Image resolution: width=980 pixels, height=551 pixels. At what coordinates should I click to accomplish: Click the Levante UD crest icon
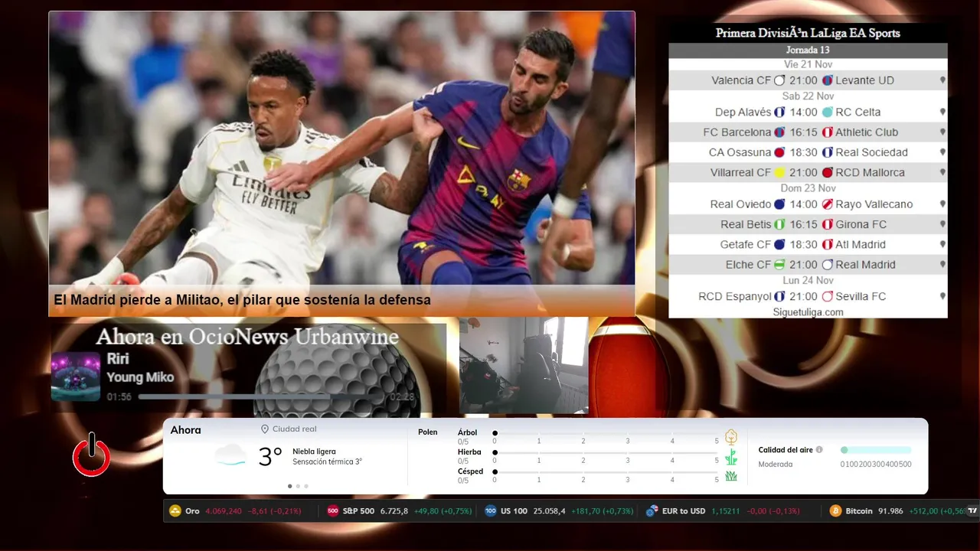(x=828, y=80)
